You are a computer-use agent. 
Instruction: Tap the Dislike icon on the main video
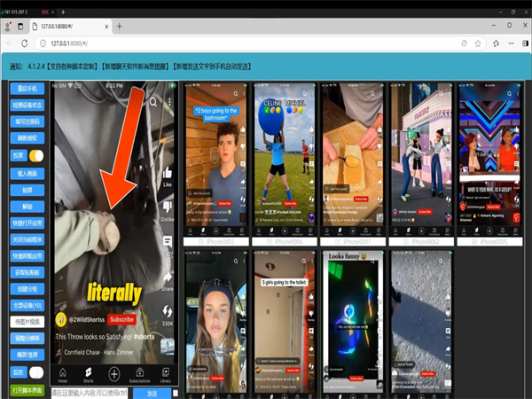tap(168, 207)
